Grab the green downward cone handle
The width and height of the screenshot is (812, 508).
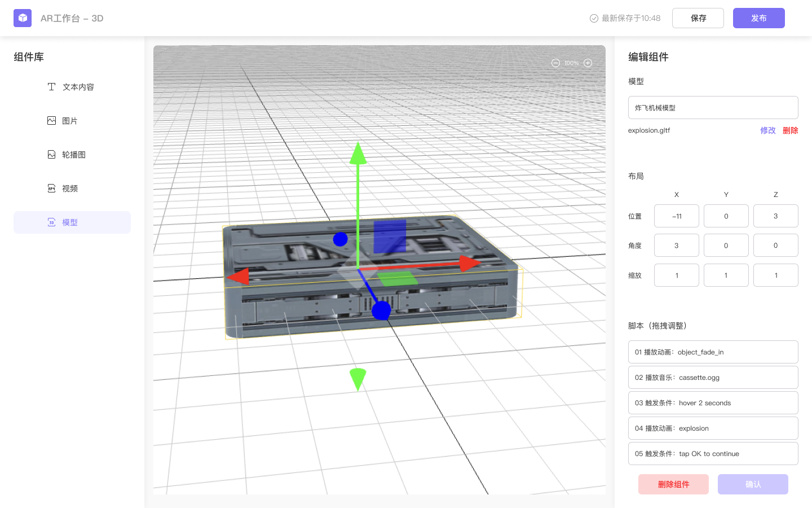coord(358,379)
